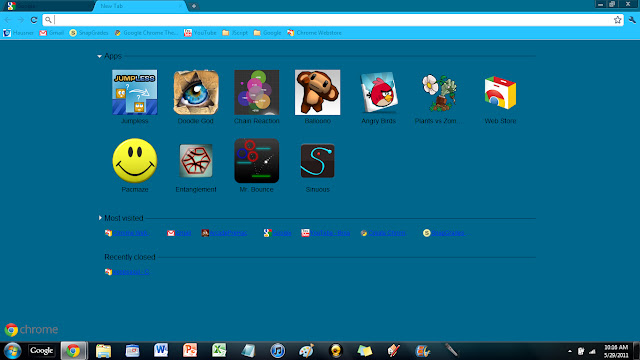Viewport: 640px width, 360px height.
Task: Open the Gmail bookmark in bookmarks bar
Action: [51, 33]
